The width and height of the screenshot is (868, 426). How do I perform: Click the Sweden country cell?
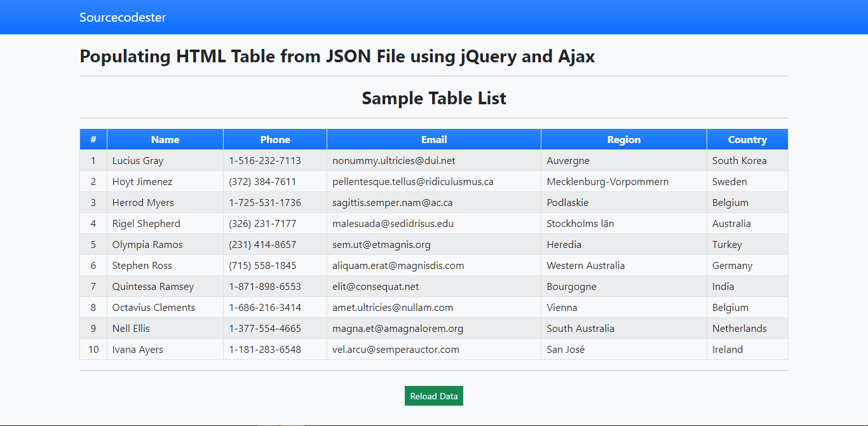(729, 181)
